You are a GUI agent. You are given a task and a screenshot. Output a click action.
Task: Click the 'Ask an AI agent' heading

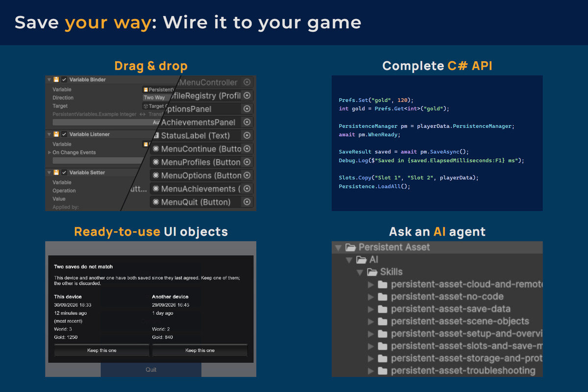tap(437, 231)
